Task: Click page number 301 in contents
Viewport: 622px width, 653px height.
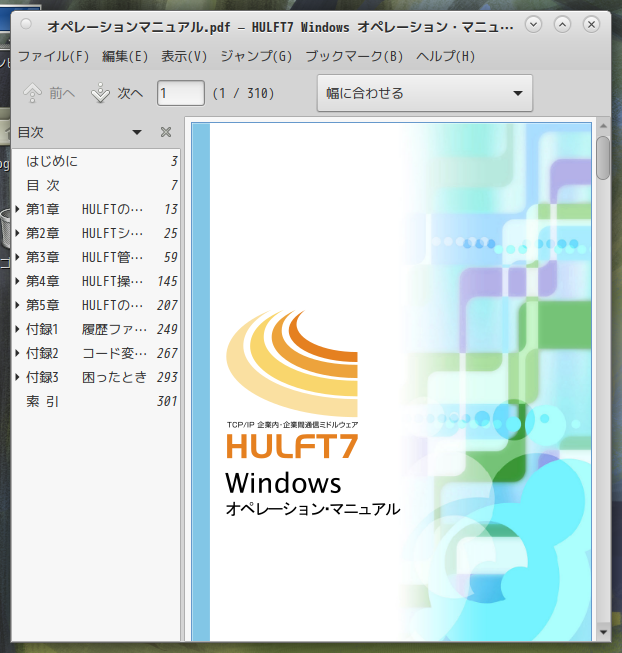Action: (167, 401)
